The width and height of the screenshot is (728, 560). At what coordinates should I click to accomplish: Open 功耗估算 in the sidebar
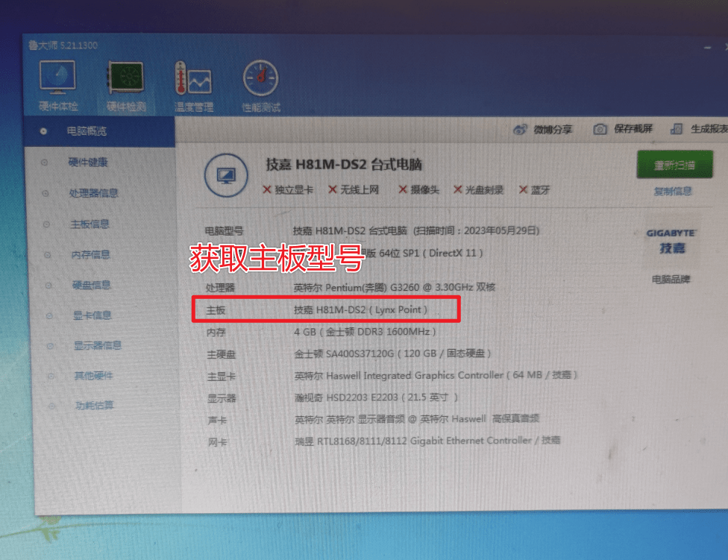95,405
